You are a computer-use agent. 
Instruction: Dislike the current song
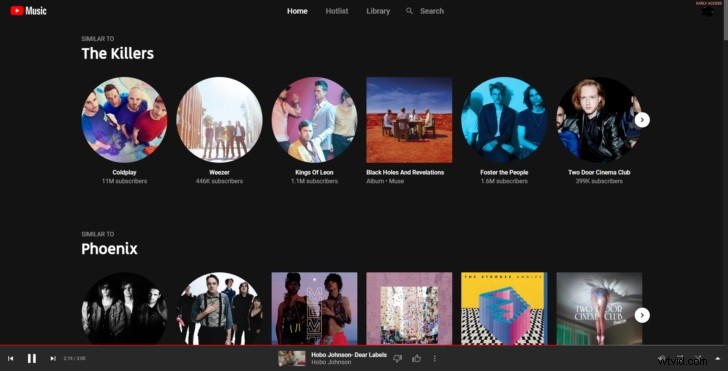397,358
